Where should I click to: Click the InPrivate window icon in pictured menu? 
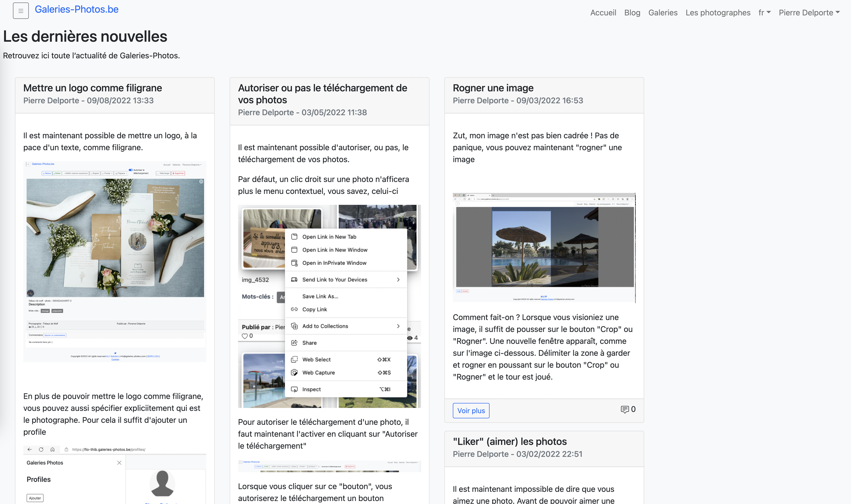point(294,263)
